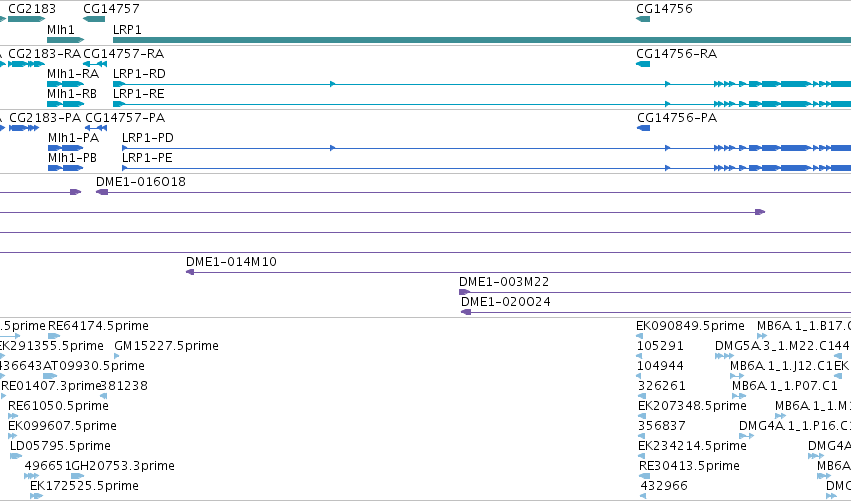Open the Mlh1-PA protein label

coord(73,138)
